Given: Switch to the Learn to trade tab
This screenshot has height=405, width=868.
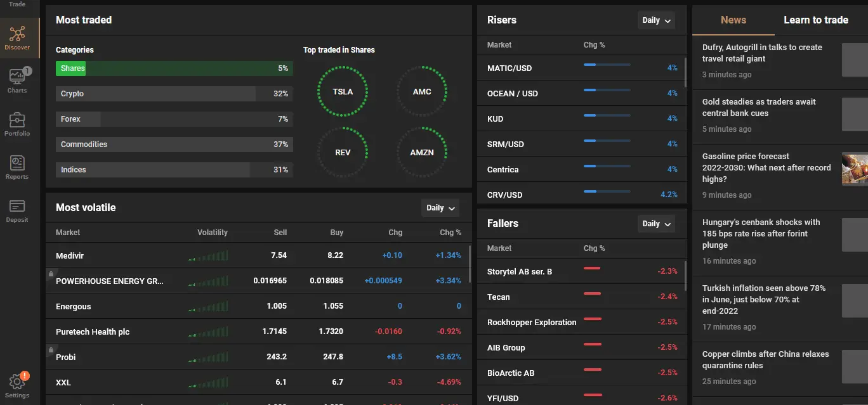Looking at the screenshot, I should (816, 20).
